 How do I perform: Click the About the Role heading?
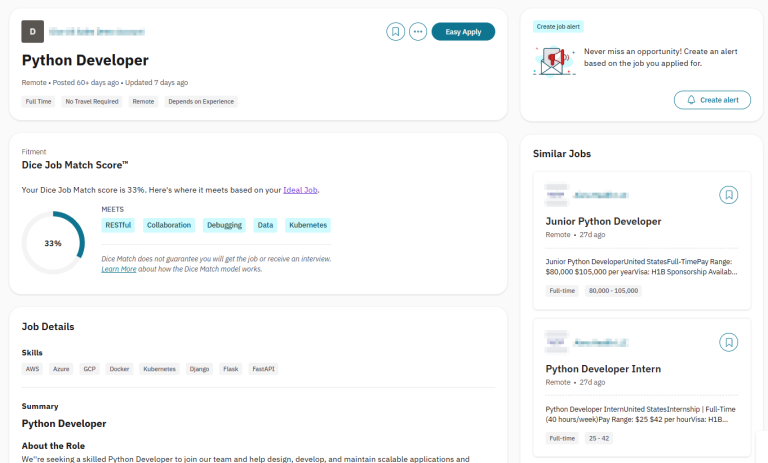53,446
